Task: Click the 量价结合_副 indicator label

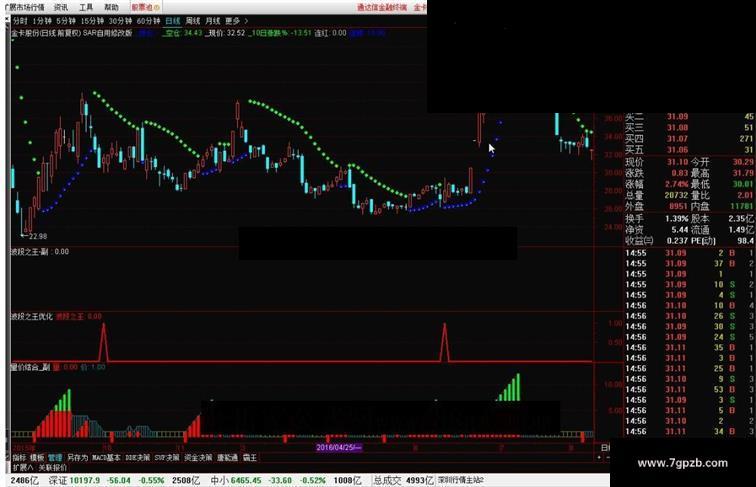Action: [x=30, y=367]
